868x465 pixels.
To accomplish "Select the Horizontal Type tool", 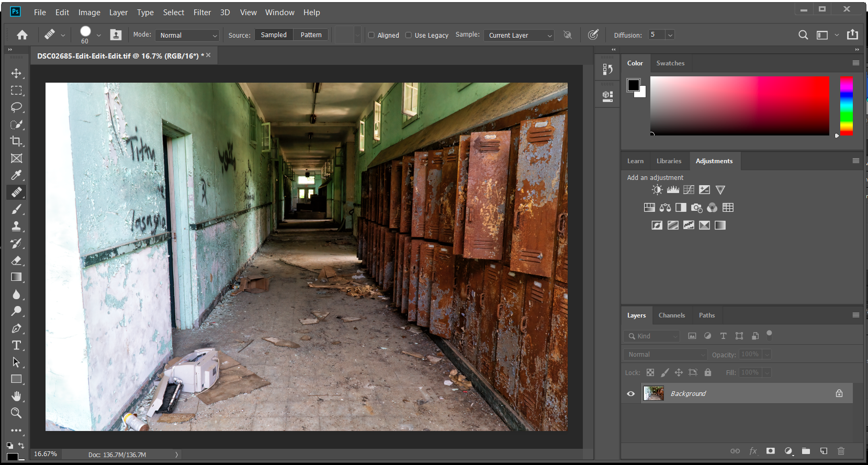I will coord(16,345).
